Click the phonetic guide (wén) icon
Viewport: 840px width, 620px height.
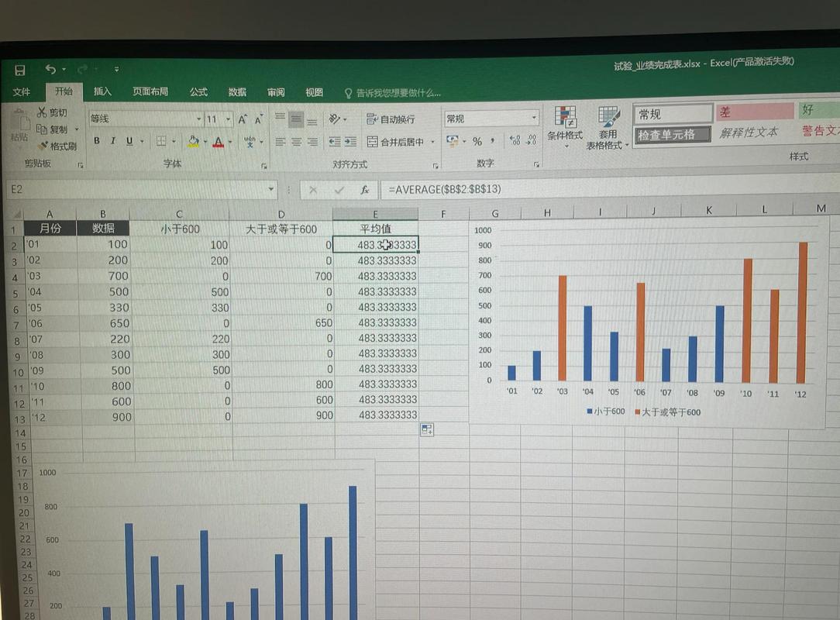click(250, 142)
